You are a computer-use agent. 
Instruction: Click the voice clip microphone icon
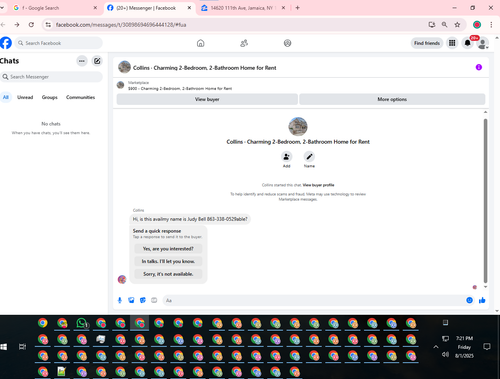(x=120, y=300)
